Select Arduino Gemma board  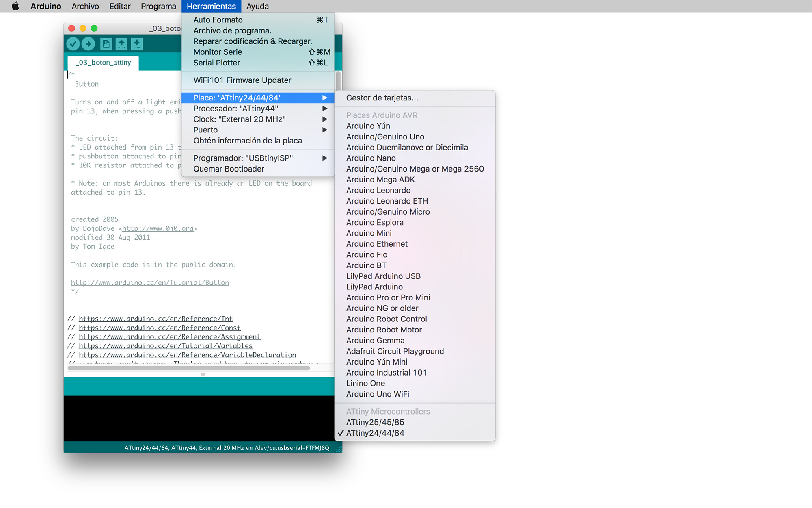(415, 341)
